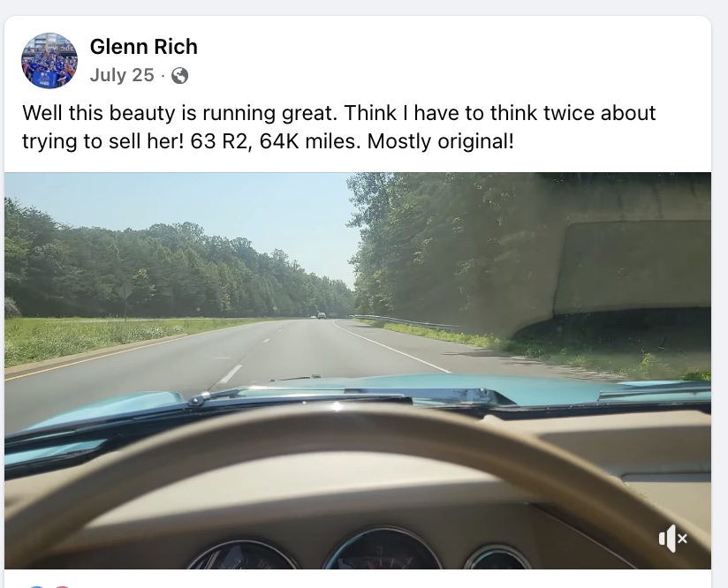Click the red love reaction icon

point(62,584)
